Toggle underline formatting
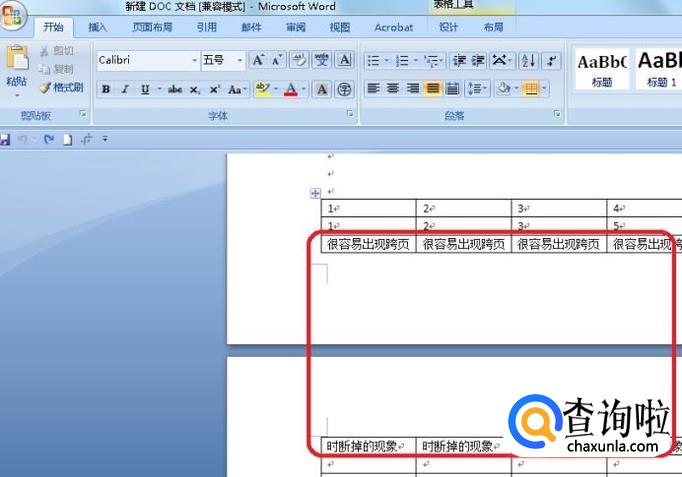 tap(145, 90)
